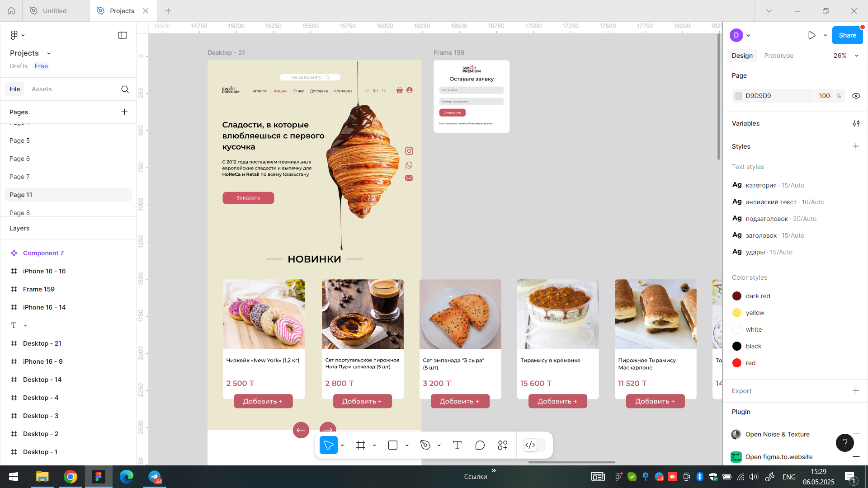Click the Заказать button on canvas

click(248, 198)
